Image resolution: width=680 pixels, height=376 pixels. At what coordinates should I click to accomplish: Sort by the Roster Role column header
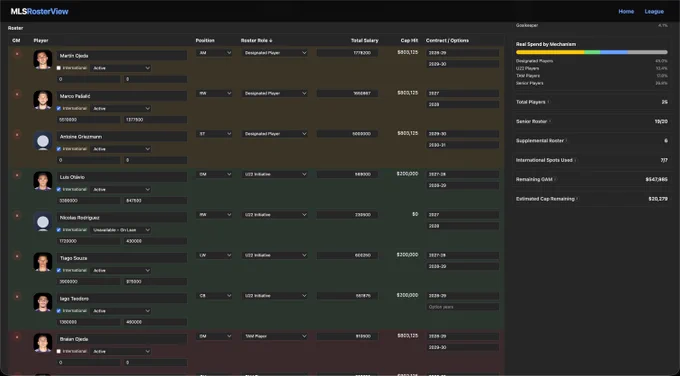[256, 40]
